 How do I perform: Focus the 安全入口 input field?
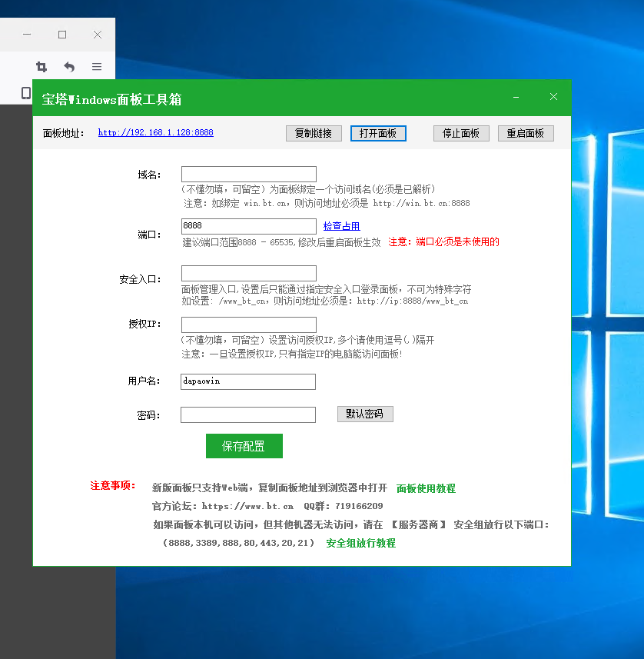249,273
